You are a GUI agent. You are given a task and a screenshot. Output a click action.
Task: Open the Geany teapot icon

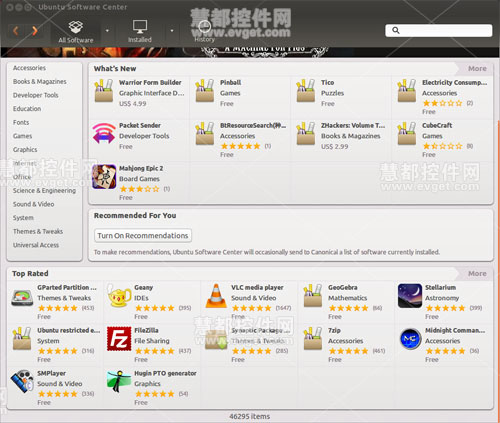click(x=119, y=296)
